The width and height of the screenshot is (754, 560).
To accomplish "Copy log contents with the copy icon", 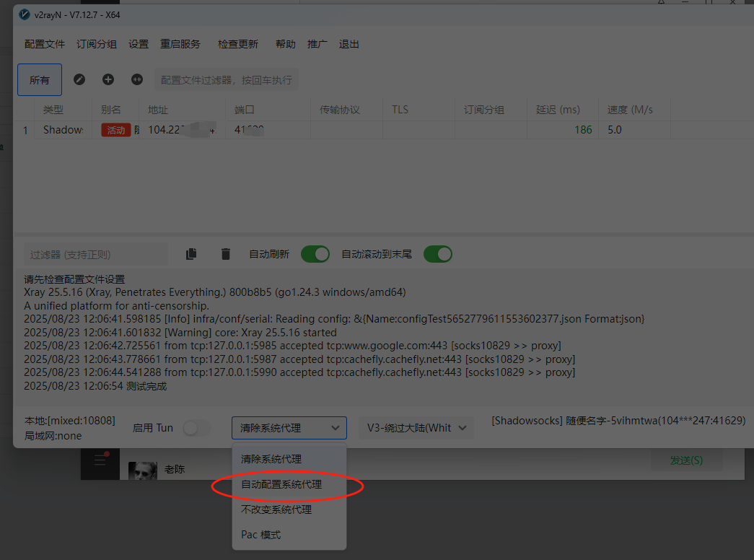I will click(191, 254).
